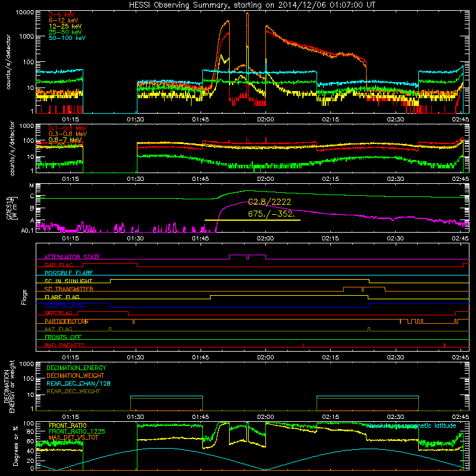This screenshot has height=476, width=476.
Task: Select the DECIMATION_WEIGHT legend label
Action: [76, 376]
